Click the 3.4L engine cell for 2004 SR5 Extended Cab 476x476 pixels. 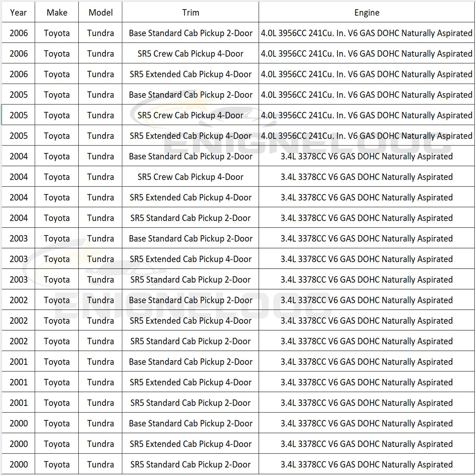pyautogui.click(x=367, y=197)
